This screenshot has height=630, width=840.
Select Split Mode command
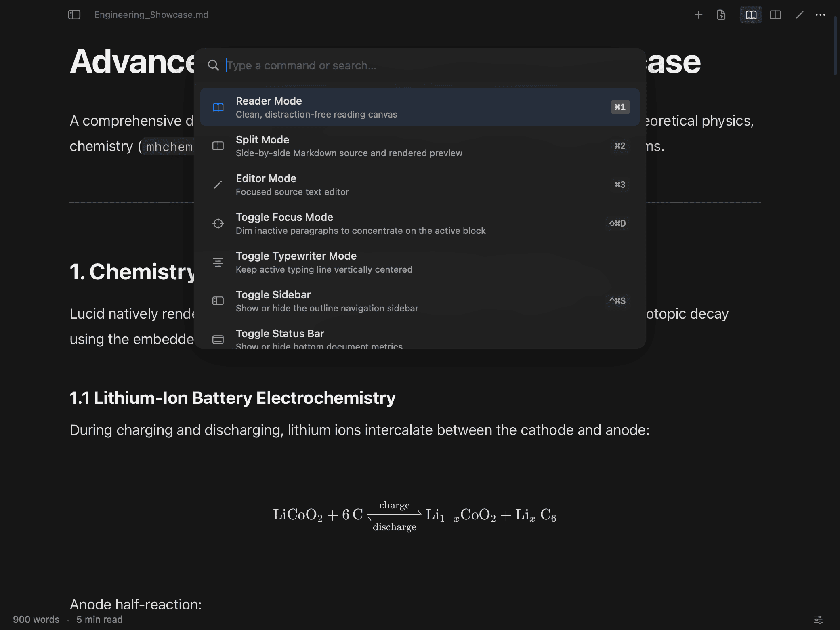click(x=420, y=146)
